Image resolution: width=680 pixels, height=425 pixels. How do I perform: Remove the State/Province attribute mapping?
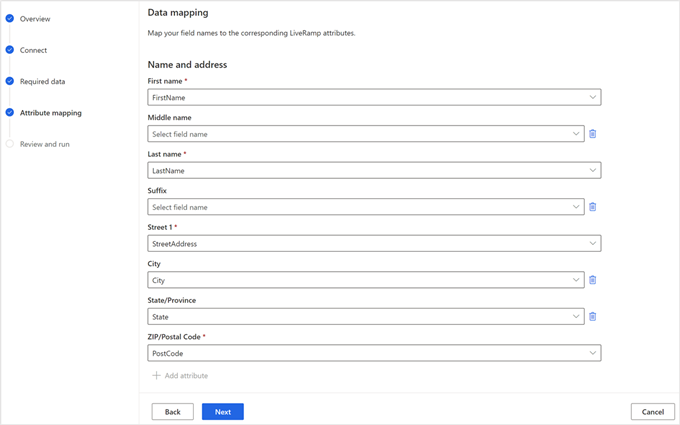[592, 317]
